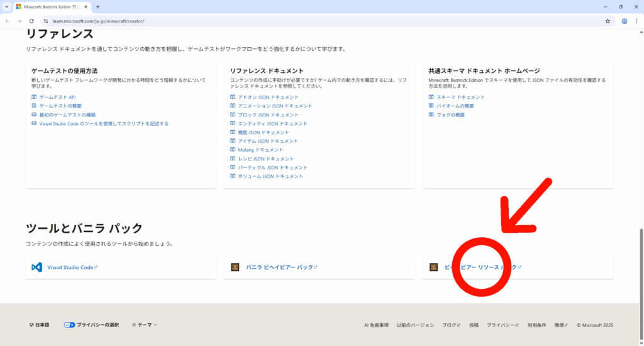Open the ゲームテスト API link
The height and width of the screenshot is (346, 644).
pyautogui.click(x=57, y=98)
